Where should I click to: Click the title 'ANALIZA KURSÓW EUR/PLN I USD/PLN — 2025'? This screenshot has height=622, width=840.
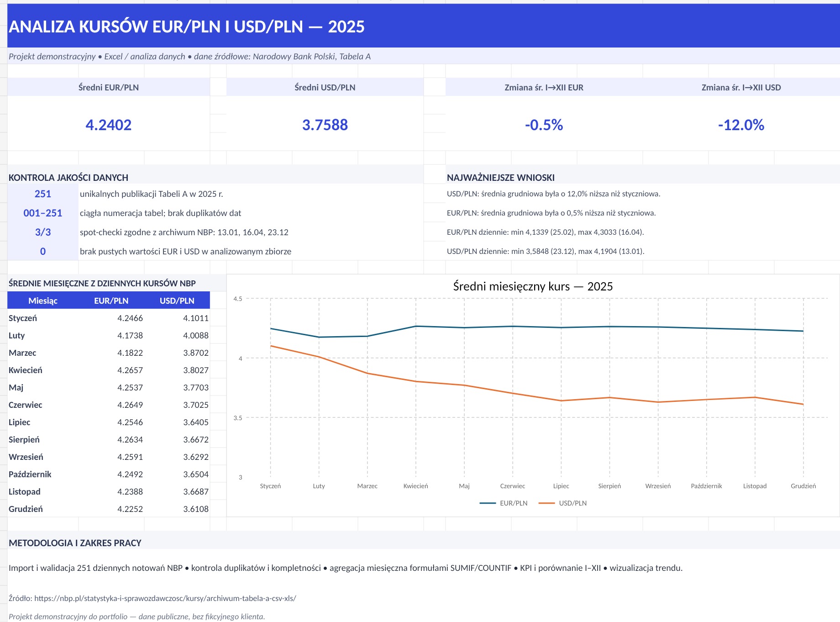(187, 27)
